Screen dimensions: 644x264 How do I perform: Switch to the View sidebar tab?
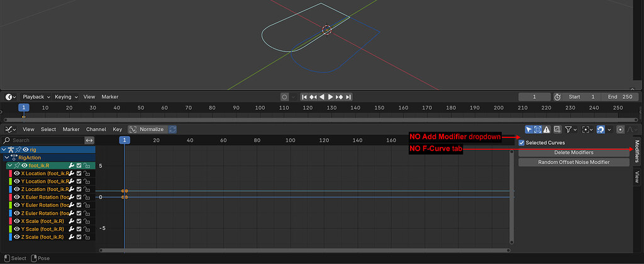(636, 177)
